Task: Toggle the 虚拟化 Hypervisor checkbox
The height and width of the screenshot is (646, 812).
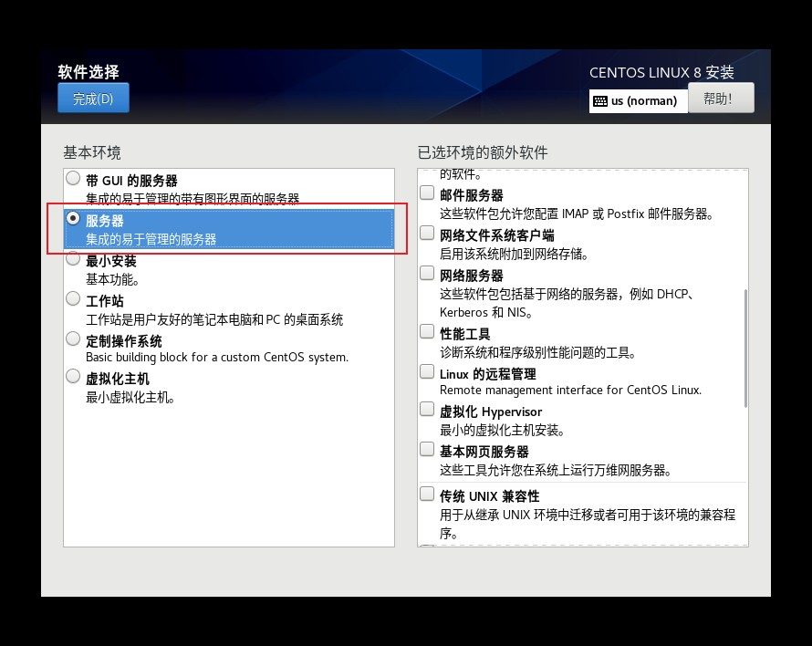Action: pos(427,410)
